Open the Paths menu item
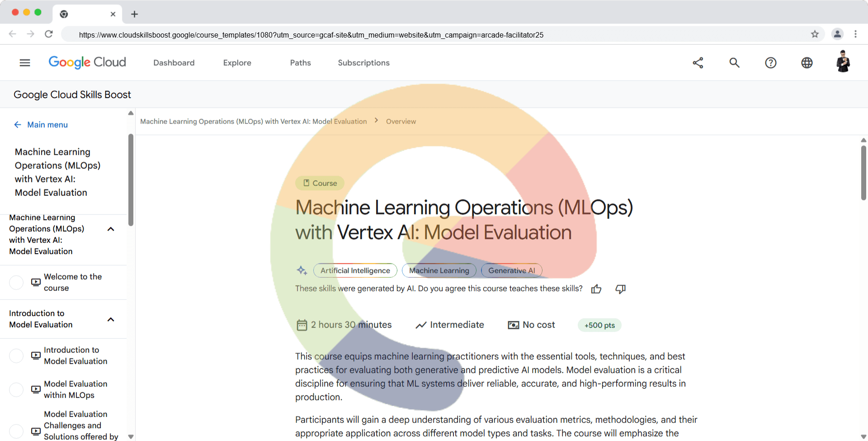Viewport: 868px width, 441px height. [301, 63]
